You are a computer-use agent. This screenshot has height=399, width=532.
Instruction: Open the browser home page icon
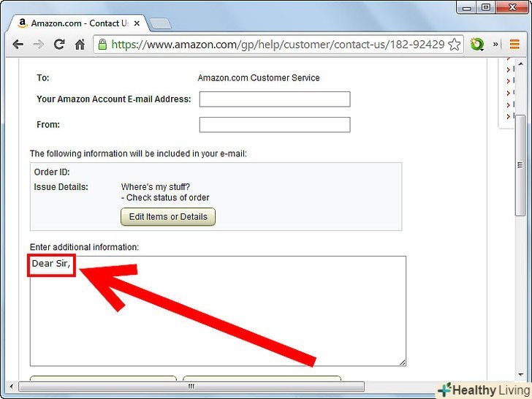80,44
